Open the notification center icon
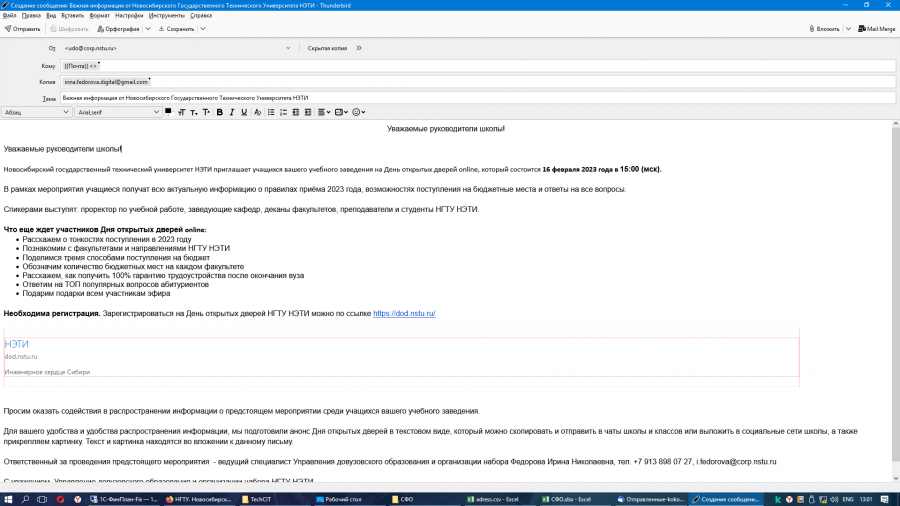 (885, 499)
